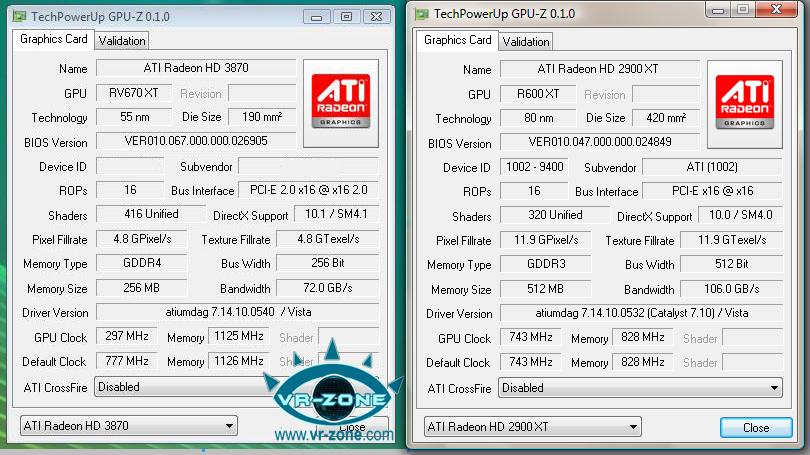Click GPU field 'R600 XT'
This screenshot has width=810, height=455.
[x=538, y=94]
